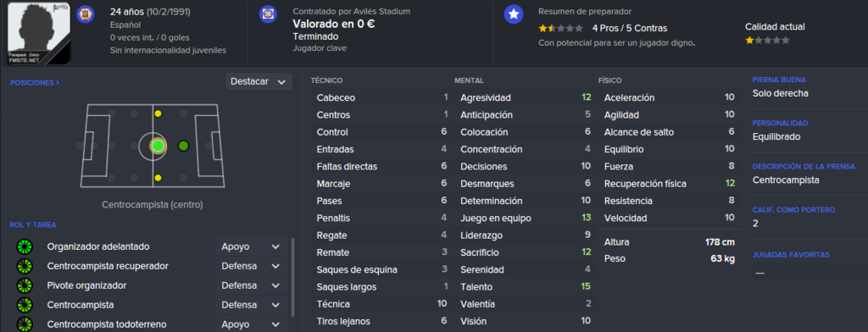Select the dark green attacking midfield dot
868x332 pixels.
183,146
